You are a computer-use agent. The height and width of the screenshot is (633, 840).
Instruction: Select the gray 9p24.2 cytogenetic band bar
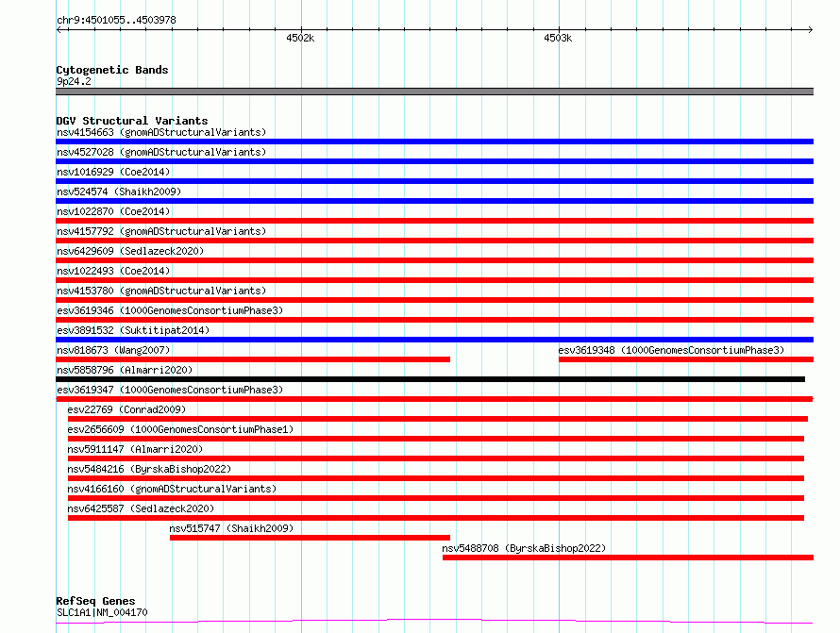pyautogui.click(x=434, y=92)
